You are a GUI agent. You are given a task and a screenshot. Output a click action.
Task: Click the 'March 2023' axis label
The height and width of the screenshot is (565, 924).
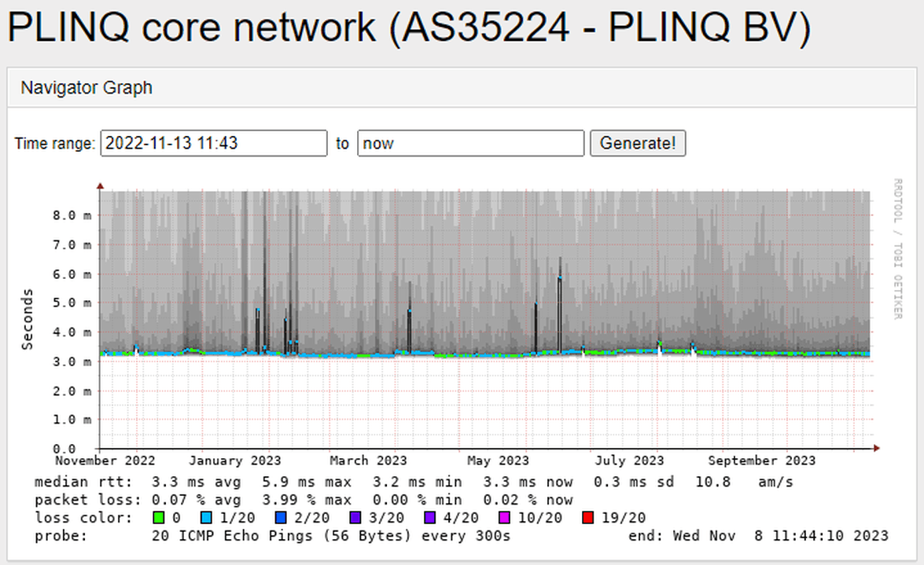[368, 460]
